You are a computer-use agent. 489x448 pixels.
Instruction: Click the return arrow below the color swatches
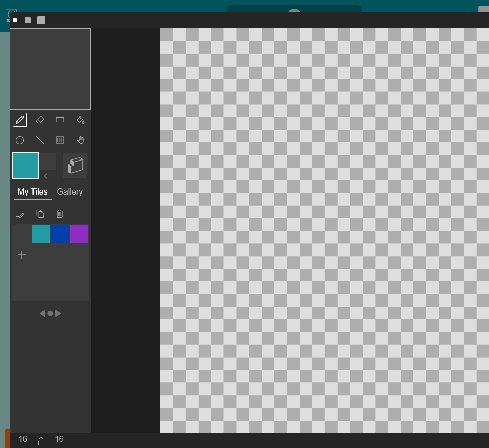47,176
